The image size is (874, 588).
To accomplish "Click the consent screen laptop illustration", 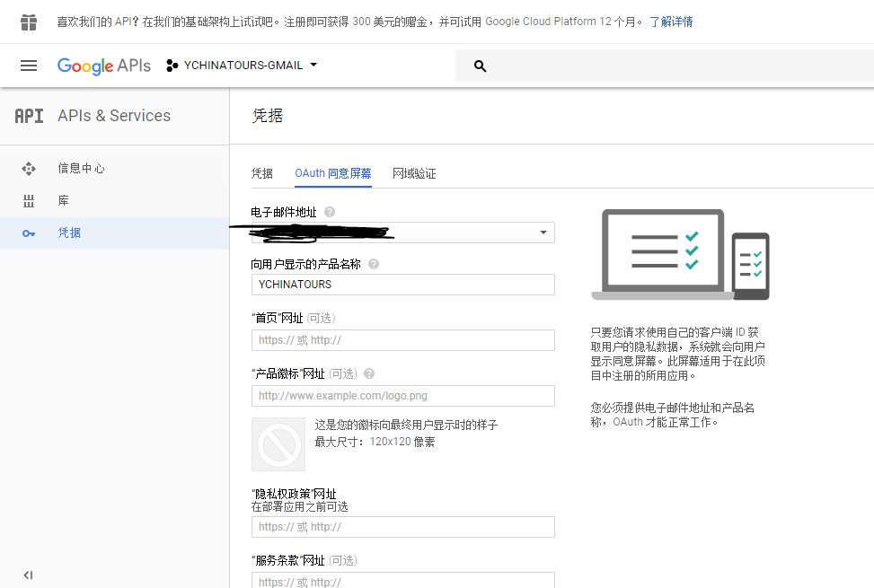I will (680, 254).
